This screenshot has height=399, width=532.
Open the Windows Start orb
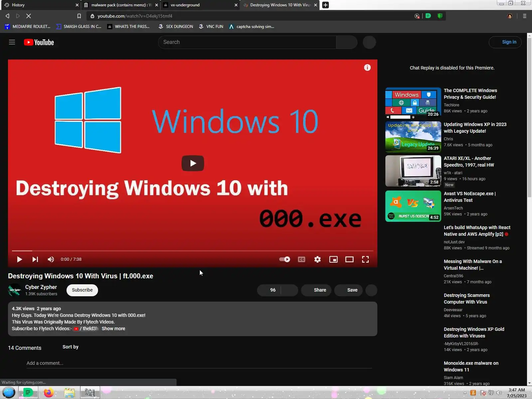[x=9, y=393]
